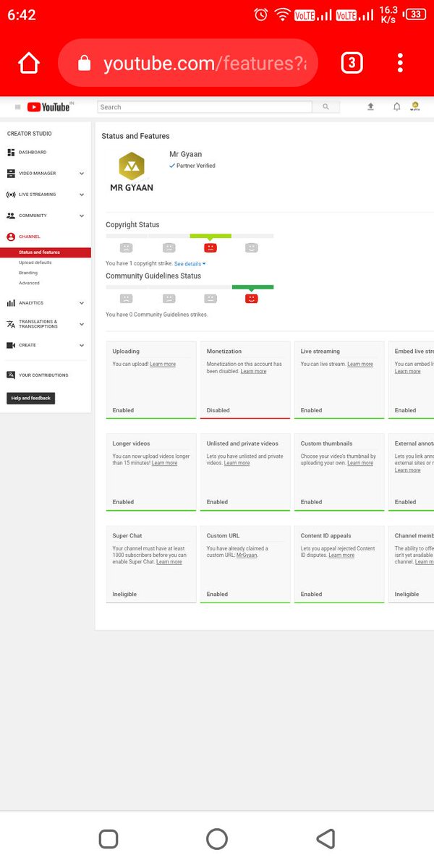
Task: Open Translations & Transcriptions section
Action: (x=40, y=324)
